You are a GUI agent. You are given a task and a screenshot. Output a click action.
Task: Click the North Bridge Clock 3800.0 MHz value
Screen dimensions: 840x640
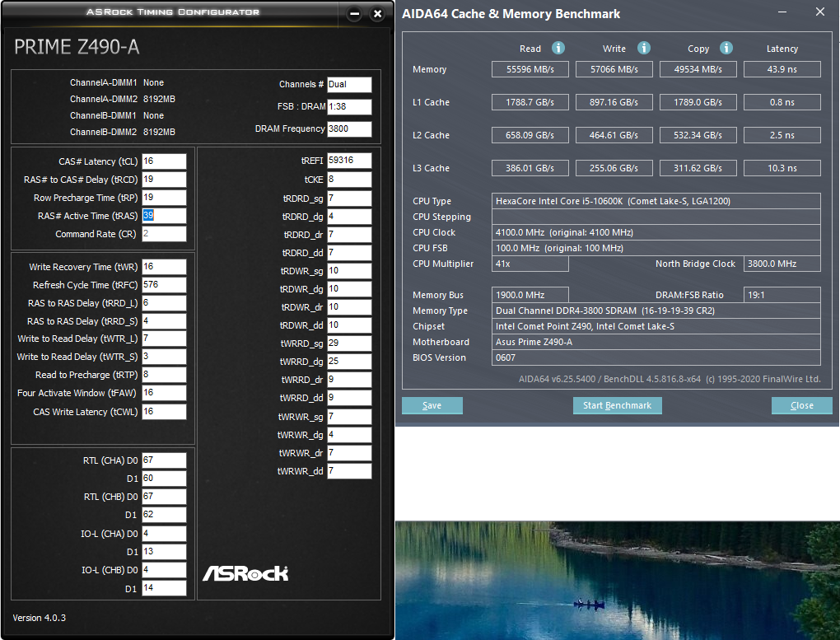[782, 264]
